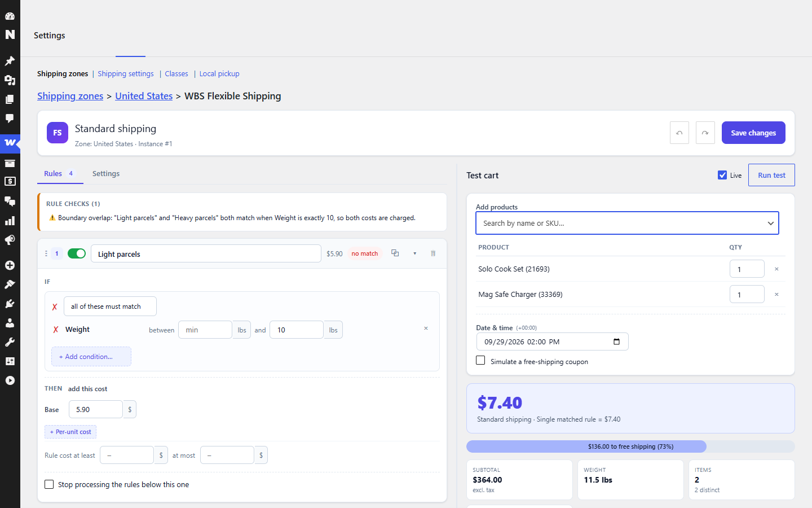Click the Add condition button
Image resolution: width=812 pixels, height=508 pixels.
pos(91,357)
